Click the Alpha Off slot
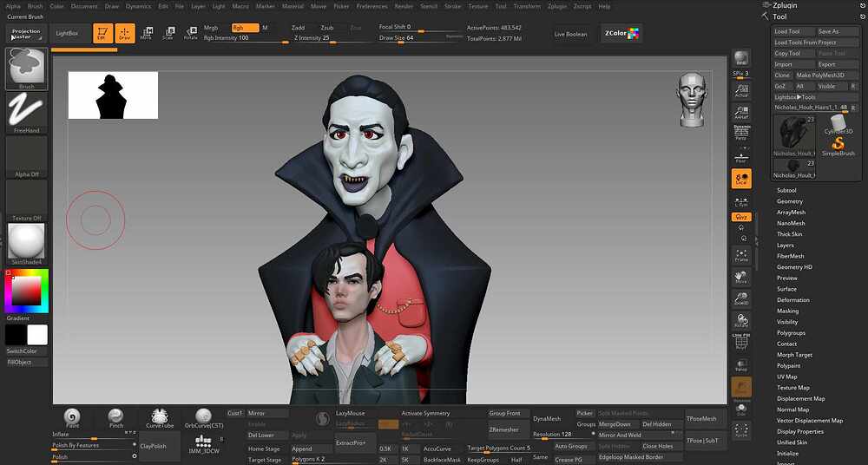The width and height of the screenshot is (868, 465). click(26, 157)
